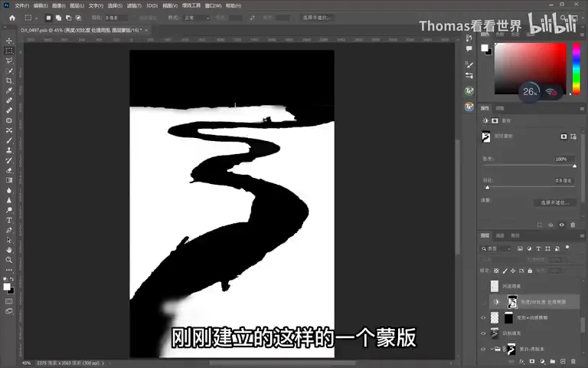The image size is (588, 368).
Task: Delete layer with Layers panel trash icon
Action: click(x=573, y=361)
